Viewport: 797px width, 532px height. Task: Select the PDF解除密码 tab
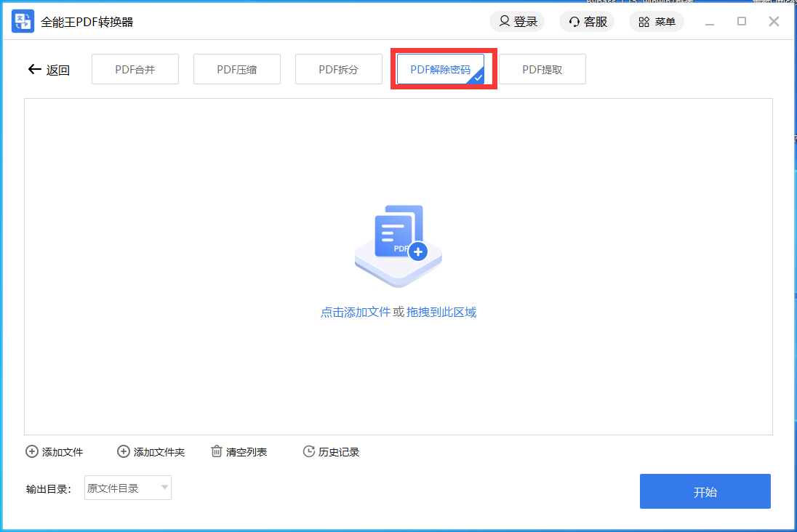pos(440,69)
